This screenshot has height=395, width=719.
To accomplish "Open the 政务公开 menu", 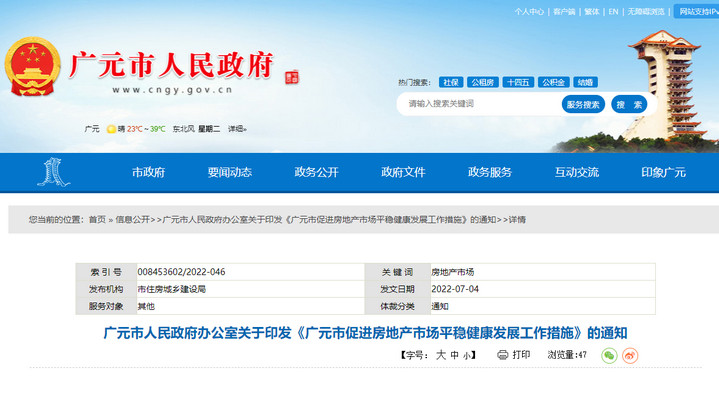I will [316, 172].
